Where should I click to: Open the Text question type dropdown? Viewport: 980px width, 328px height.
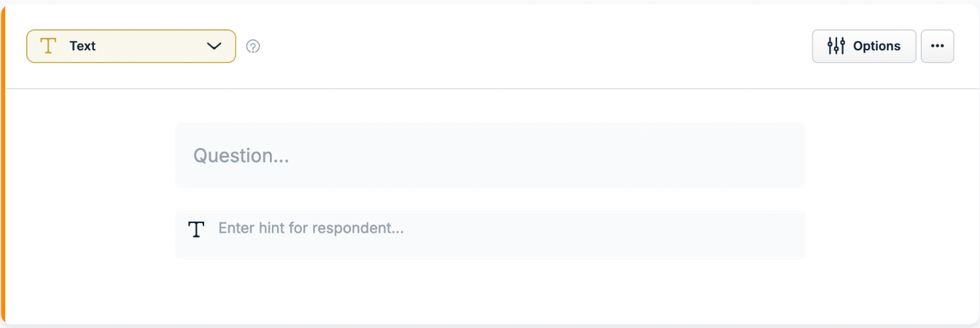pyautogui.click(x=131, y=46)
